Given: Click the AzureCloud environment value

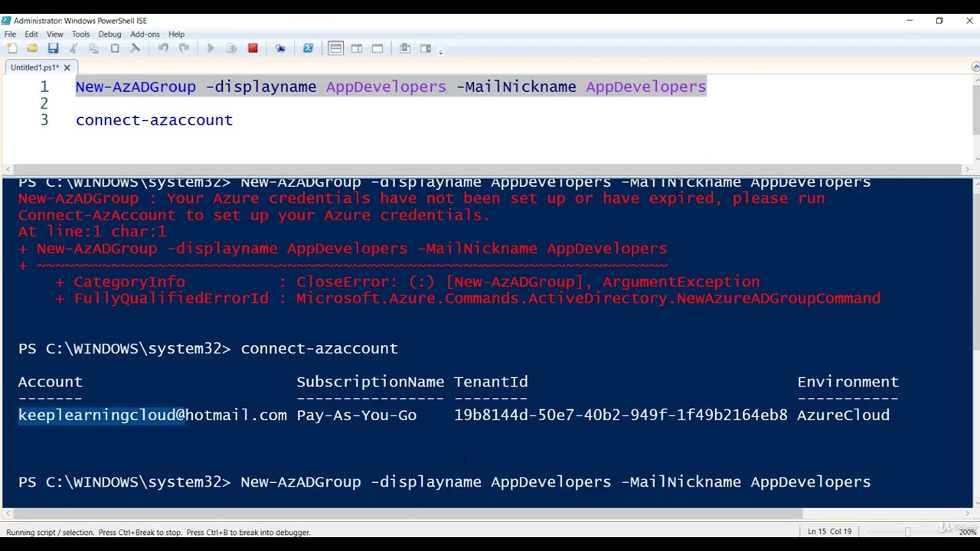Looking at the screenshot, I should point(843,415).
